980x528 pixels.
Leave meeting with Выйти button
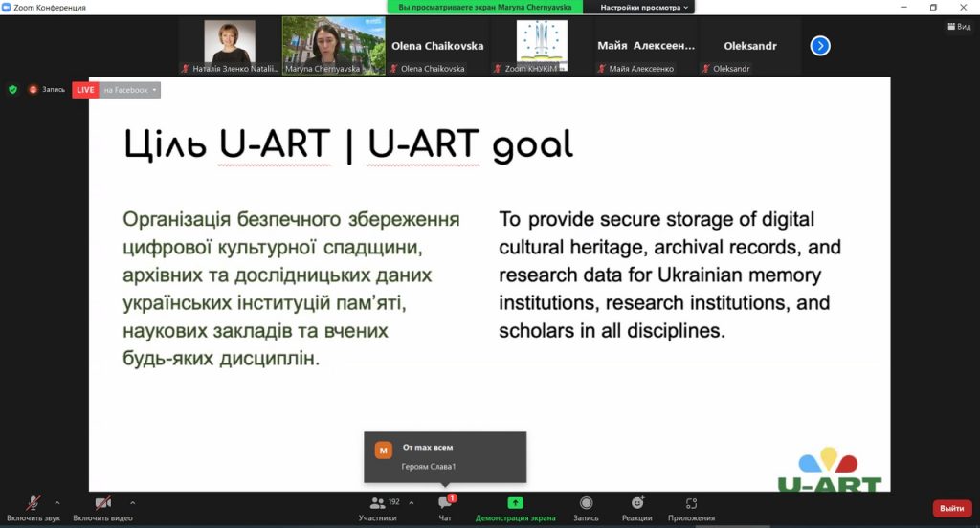[x=952, y=508]
